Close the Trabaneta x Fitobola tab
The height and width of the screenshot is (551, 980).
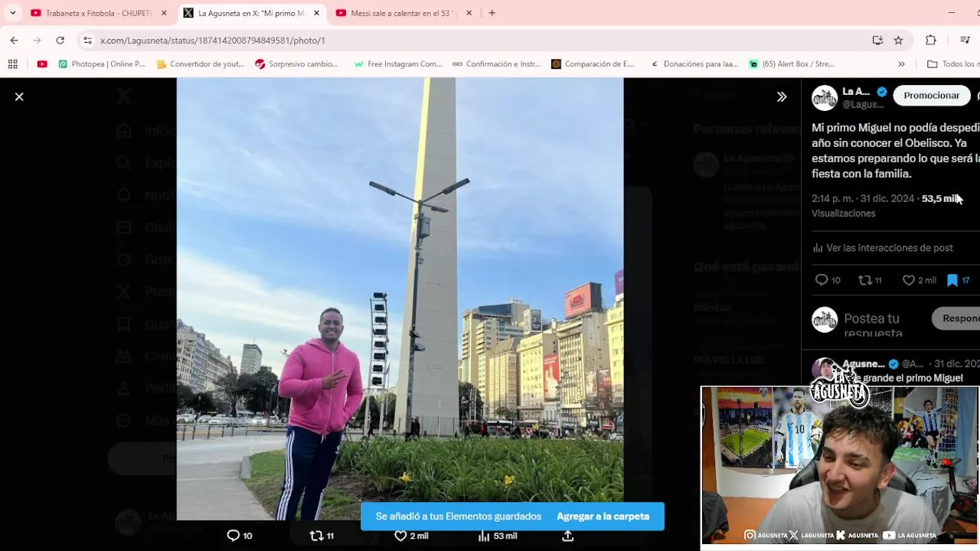tap(164, 13)
